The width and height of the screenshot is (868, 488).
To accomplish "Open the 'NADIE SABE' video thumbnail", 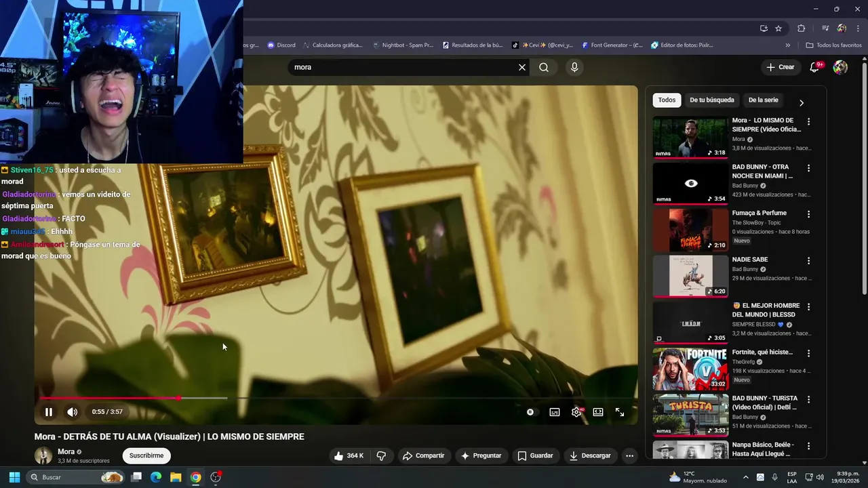I will 690,276.
